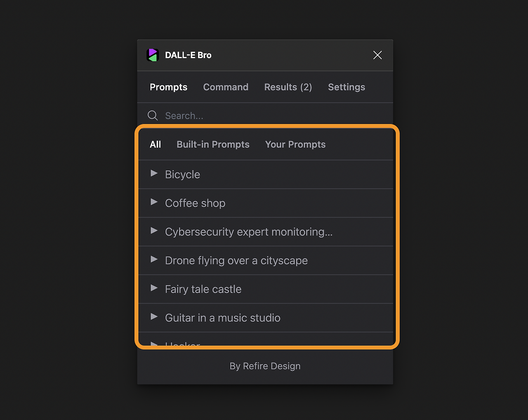The height and width of the screenshot is (420, 528).
Task: Open the Results (2) tab
Action: tap(288, 87)
